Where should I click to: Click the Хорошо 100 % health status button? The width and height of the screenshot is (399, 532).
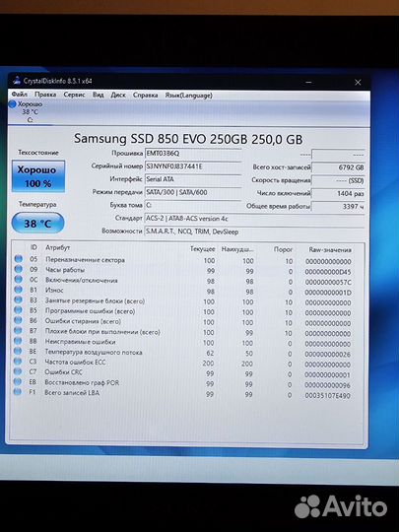[38, 176]
